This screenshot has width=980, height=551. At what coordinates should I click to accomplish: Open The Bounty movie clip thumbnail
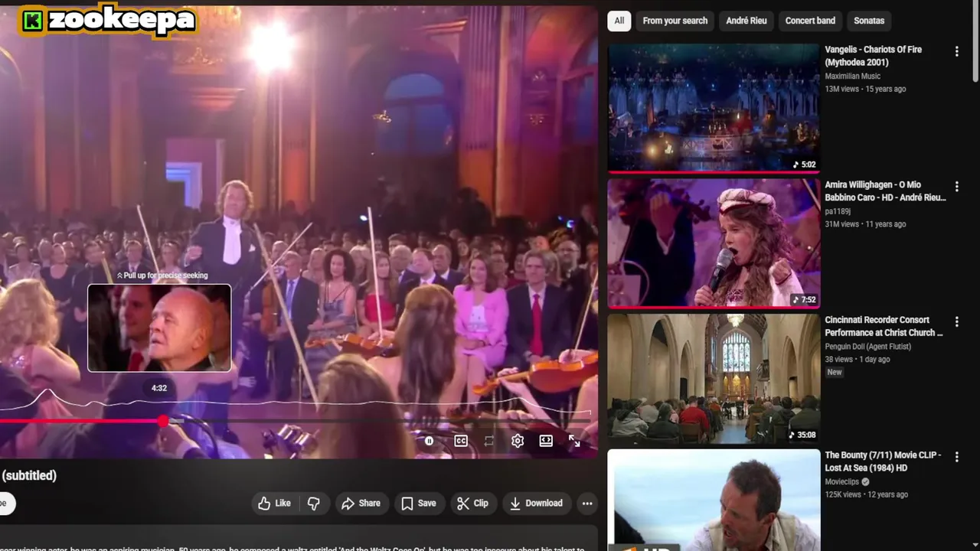click(x=714, y=500)
